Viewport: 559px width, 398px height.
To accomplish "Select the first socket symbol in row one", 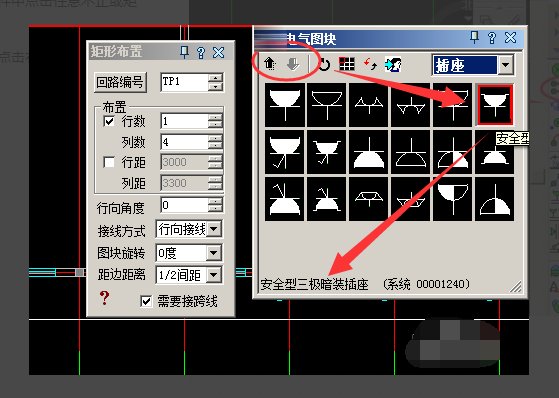I will click(285, 105).
